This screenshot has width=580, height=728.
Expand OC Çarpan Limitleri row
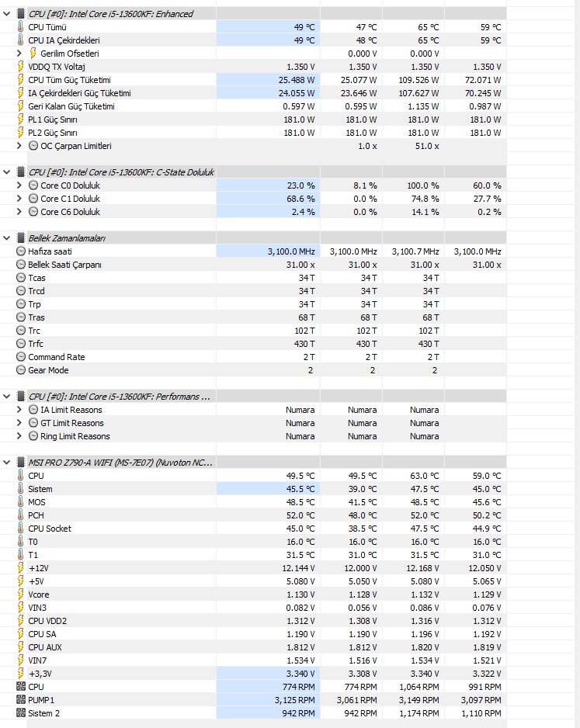[19, 146]
